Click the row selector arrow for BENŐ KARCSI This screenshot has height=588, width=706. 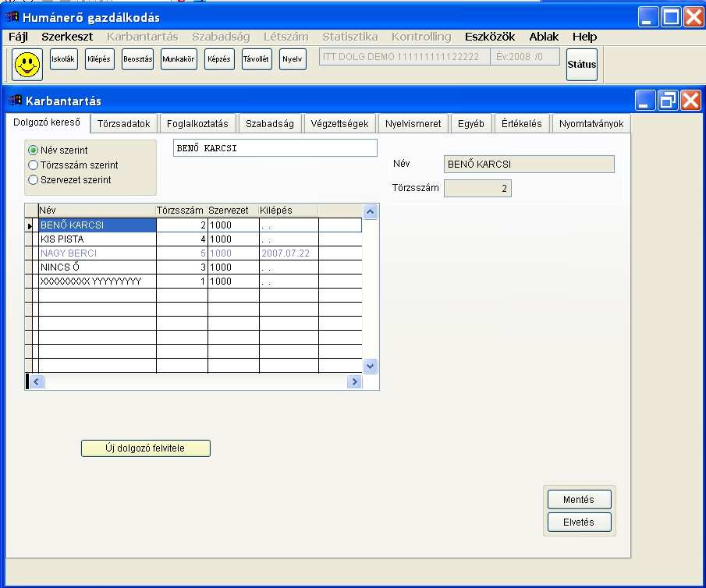[30, 225]
